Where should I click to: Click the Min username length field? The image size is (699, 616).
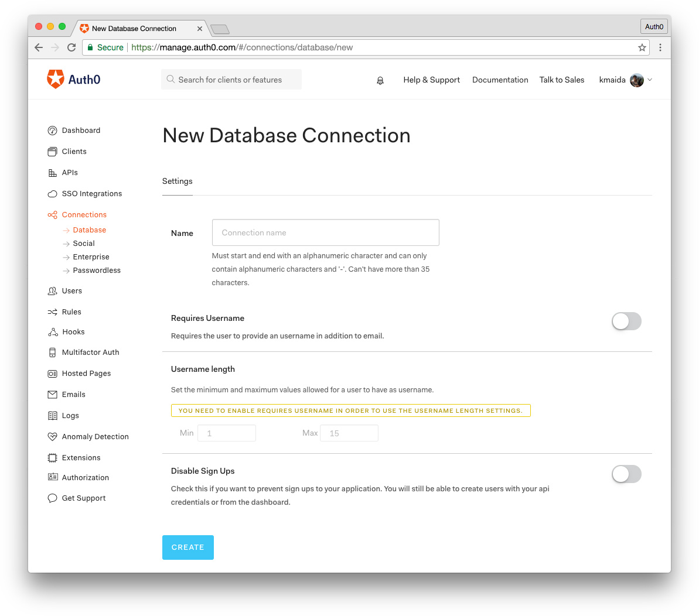tap(227, 433)
